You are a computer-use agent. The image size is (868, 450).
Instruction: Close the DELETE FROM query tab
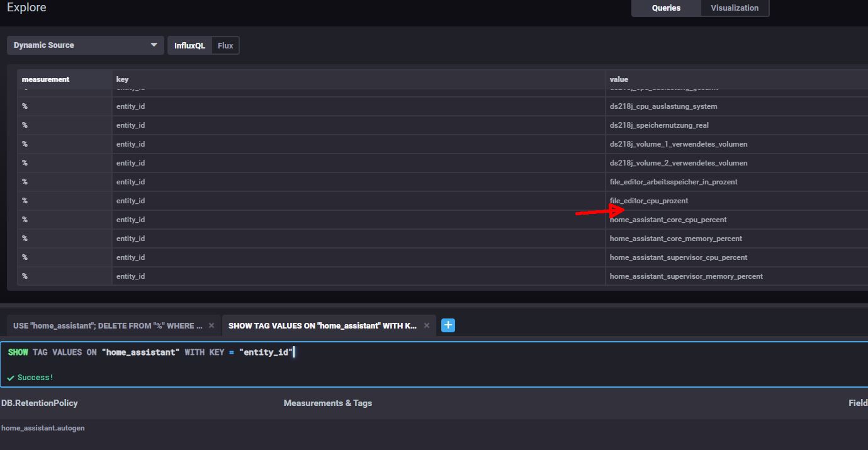[x=211, y=325]
